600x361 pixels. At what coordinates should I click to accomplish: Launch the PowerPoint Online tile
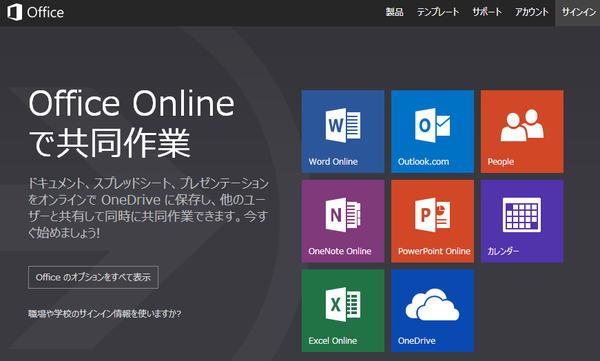pyautogui.click(x=432, y=221)
